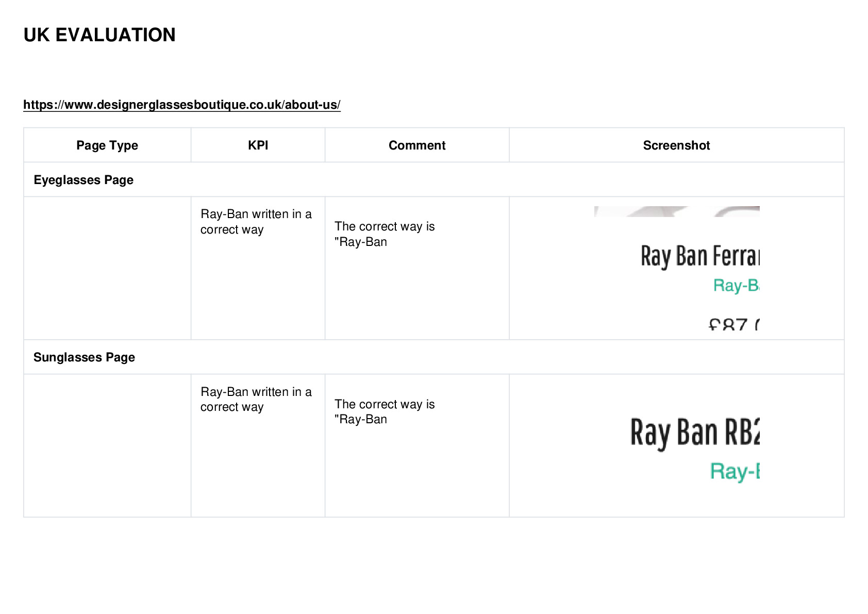
Task: Click the comment text under Eyeglasses Page
Action: (385, 234)
